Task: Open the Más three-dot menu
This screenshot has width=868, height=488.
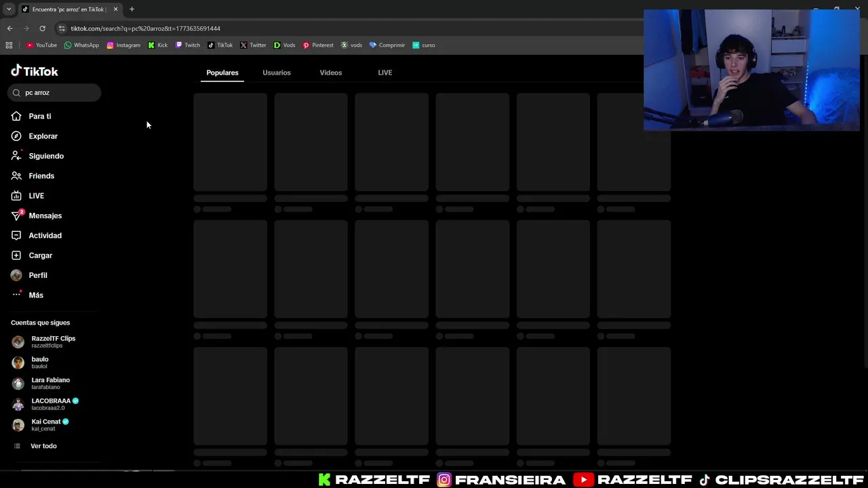Action: tap(27, 296)
